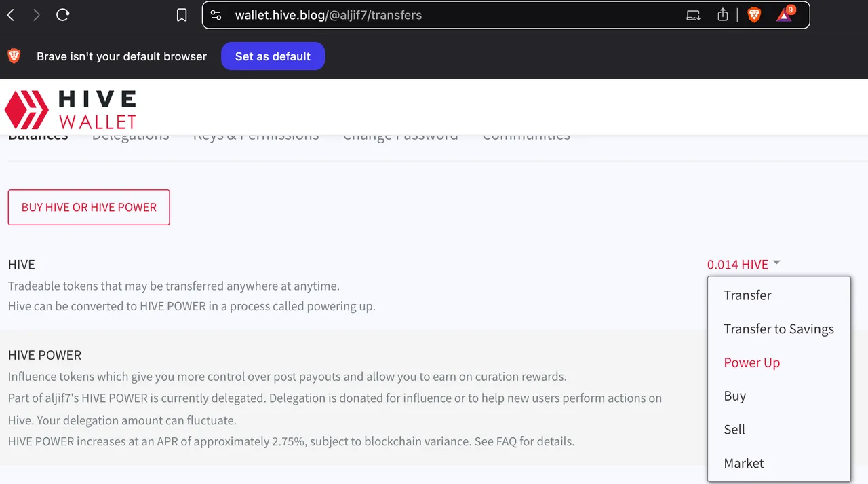This screenshot has width=868, height=484.
Task: Click BUY HIVE OR HIVE POWER button
Action: click(89, 207)
